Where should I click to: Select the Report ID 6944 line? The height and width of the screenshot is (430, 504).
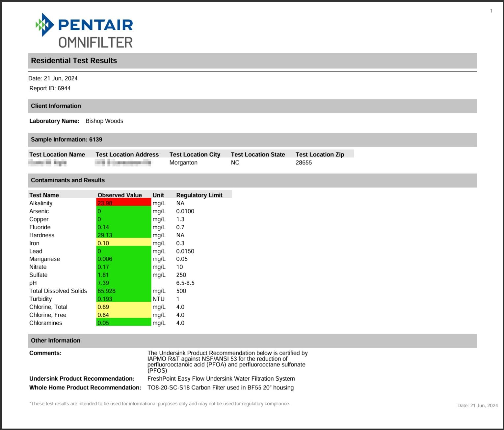pos(50,88)
